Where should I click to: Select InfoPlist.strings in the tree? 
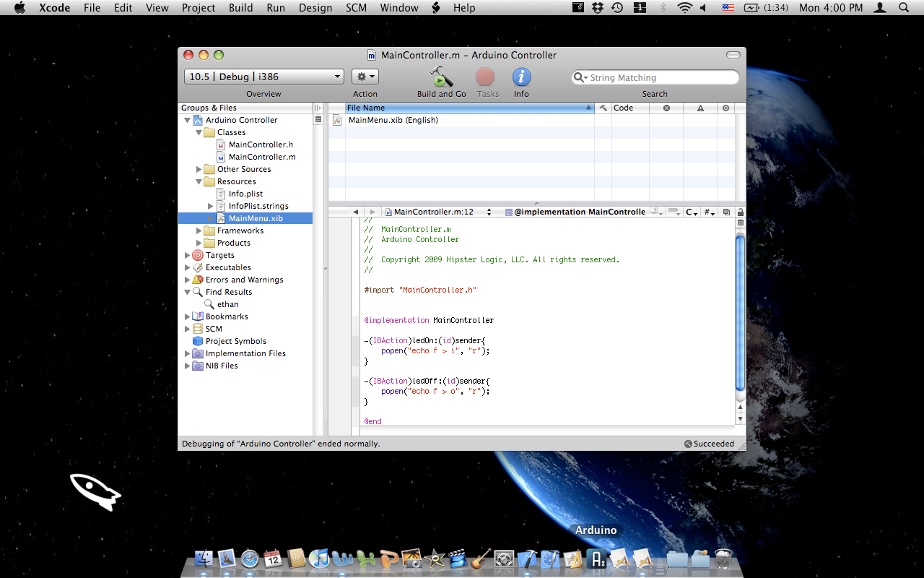258,206
